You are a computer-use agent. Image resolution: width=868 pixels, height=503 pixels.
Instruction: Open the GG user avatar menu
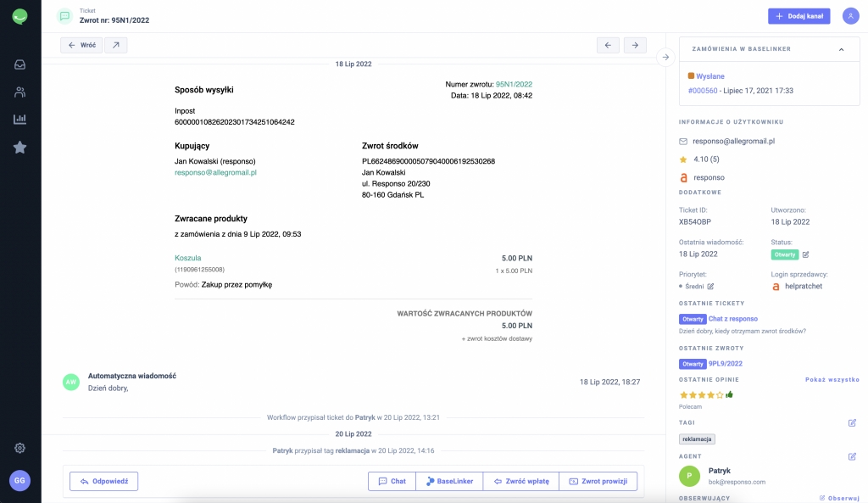click(x=19, y=480)
